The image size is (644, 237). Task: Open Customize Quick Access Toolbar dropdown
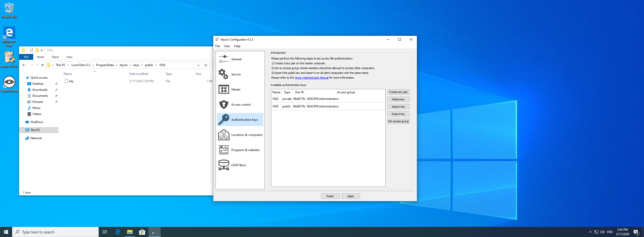point(42,50)
